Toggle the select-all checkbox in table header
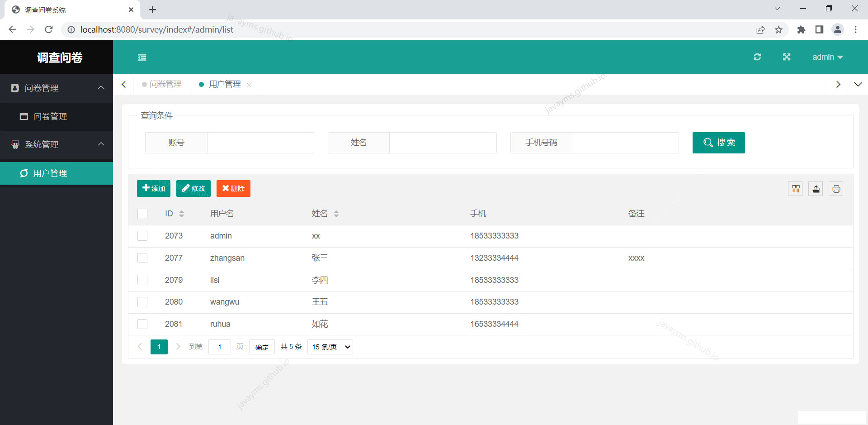This screenshot has height=425, width=868. click(142, 213)
